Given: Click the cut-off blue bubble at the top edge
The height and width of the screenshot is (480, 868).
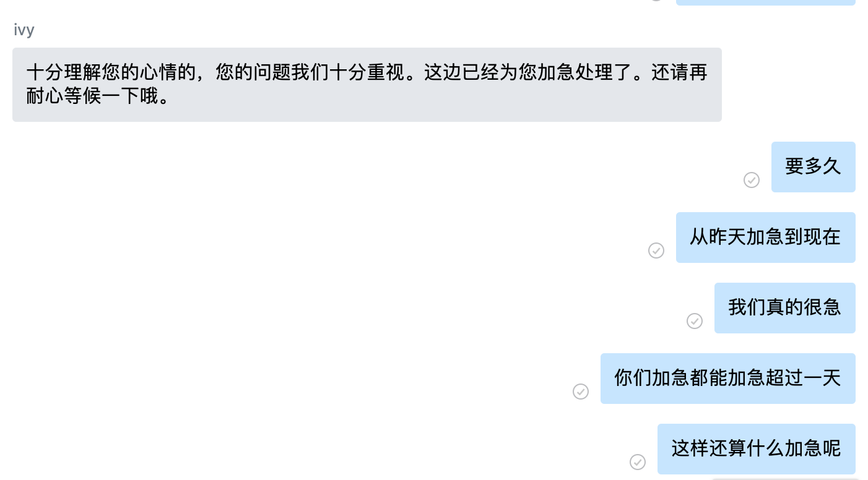Looking at the screenshot, I should (766, 2).
